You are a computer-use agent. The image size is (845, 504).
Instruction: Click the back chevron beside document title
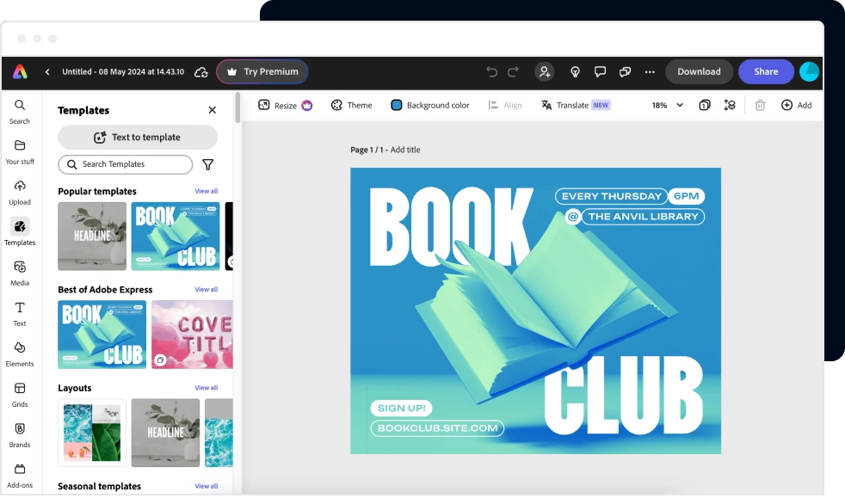click(47, 72)
